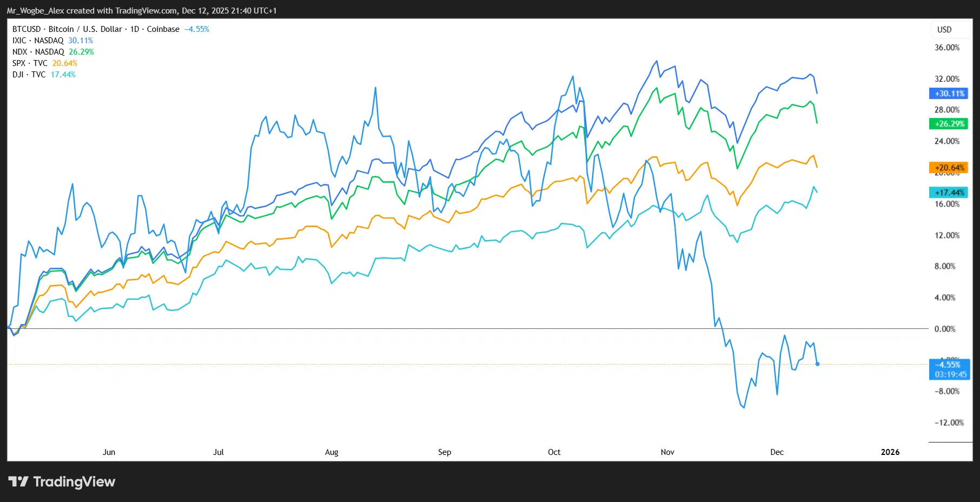980x502 pixels.
Task: Click the 36.00% level on price axis
Action: [x=946, y=48]
